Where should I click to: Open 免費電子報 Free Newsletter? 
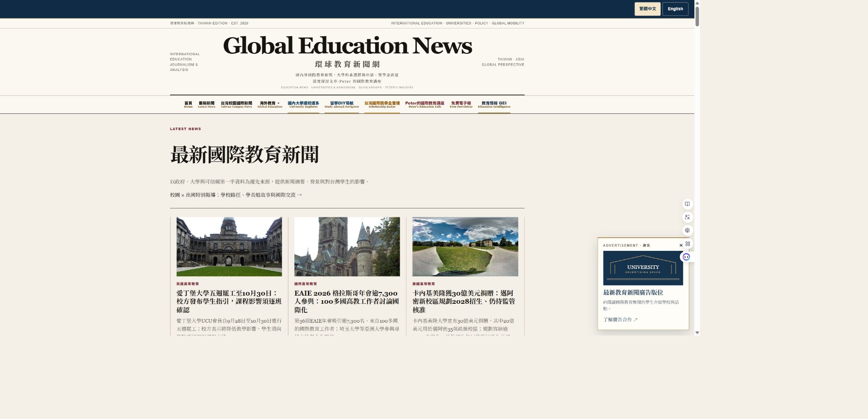click(x=461, y=104)
